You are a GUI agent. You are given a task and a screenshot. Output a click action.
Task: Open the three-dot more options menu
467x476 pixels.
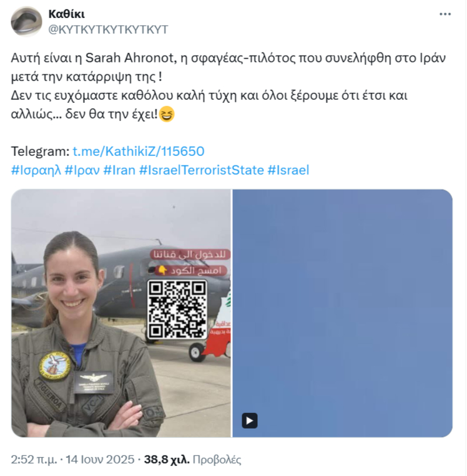[445, 14]
